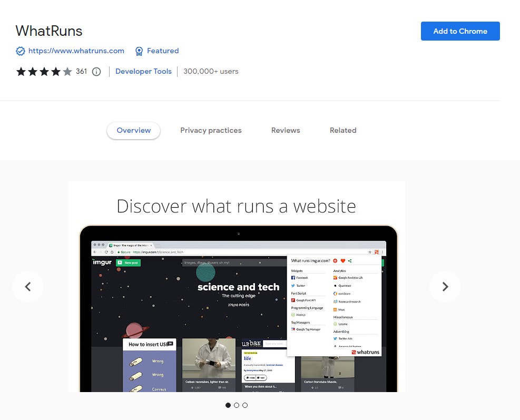Open the Reviews tab

pyautogui.click(x=286, y=130)
